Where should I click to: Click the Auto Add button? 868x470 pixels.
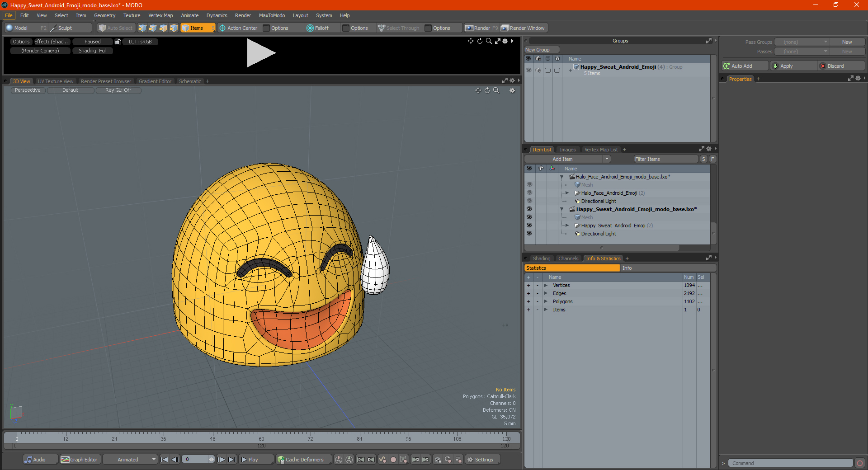pos(745,66)
